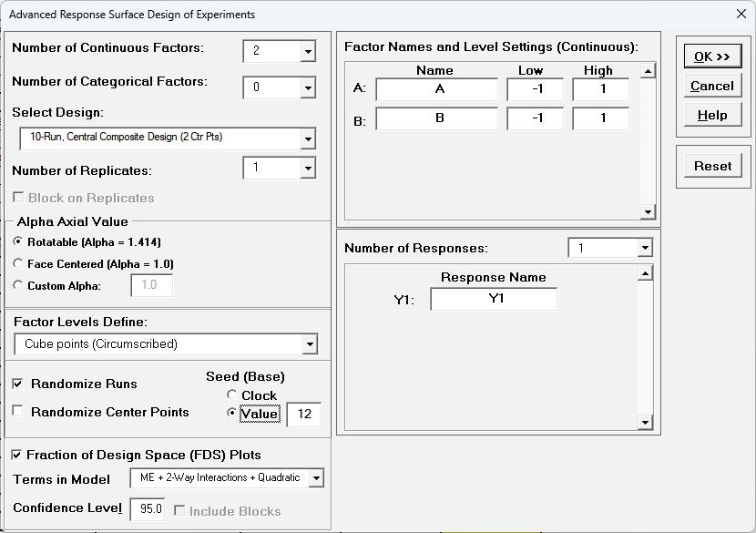Choose Clock as seed base
Screen dimensions: 756x533
(x=232, y=395)
